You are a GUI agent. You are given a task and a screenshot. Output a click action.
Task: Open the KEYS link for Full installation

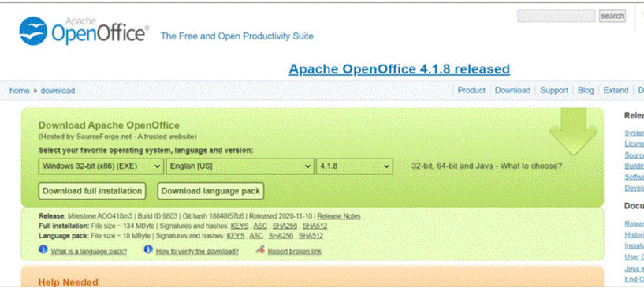(239, 226)
